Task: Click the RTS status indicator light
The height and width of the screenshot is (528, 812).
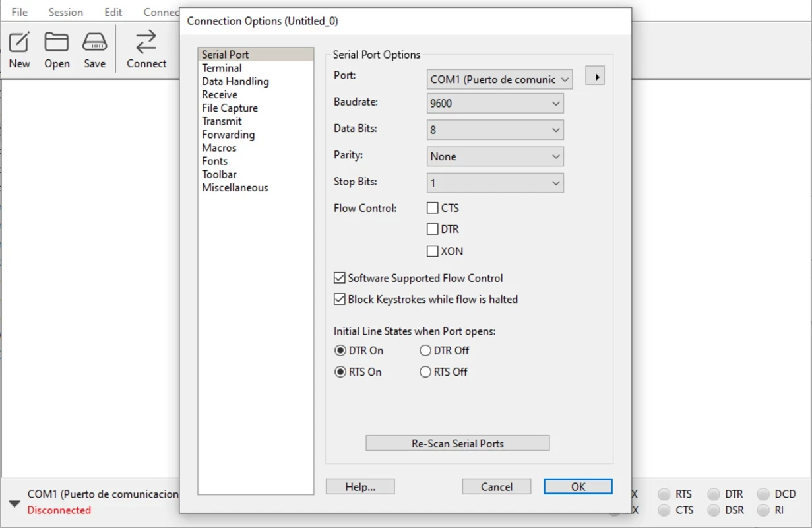Action: tap(664, 494)
